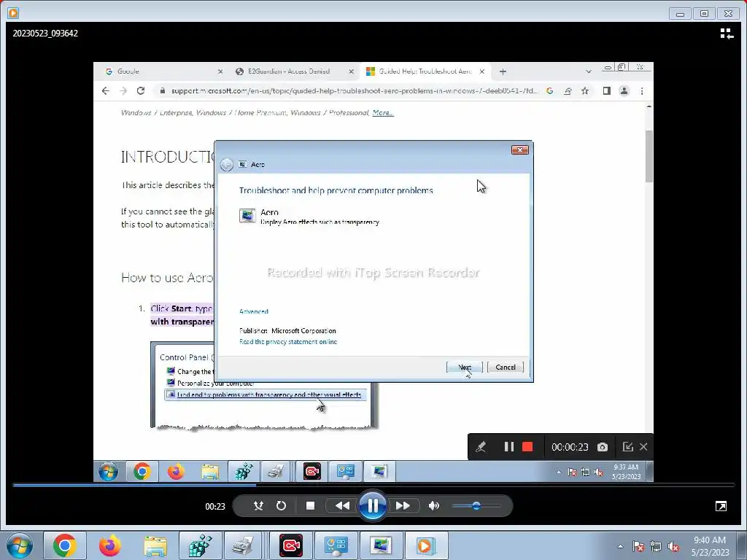Fast forward using the player's forward button
747x560 pixels.
(x=403, y=506)
